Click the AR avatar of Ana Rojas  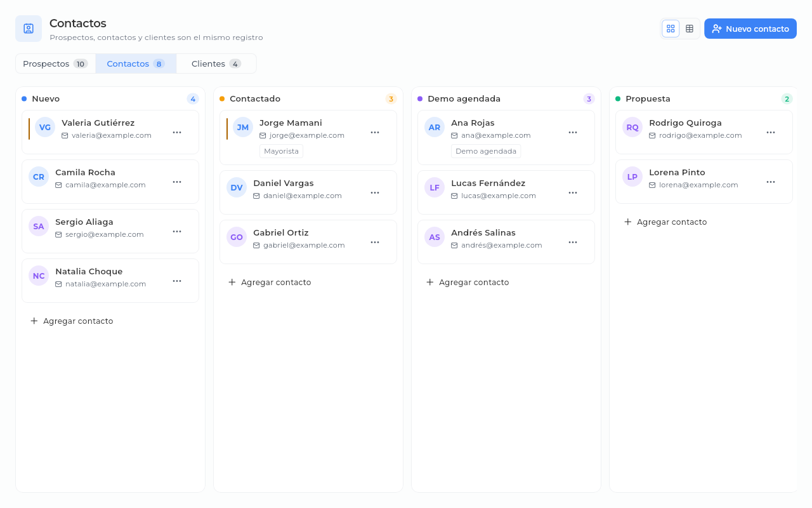click(x=435, y=127)
